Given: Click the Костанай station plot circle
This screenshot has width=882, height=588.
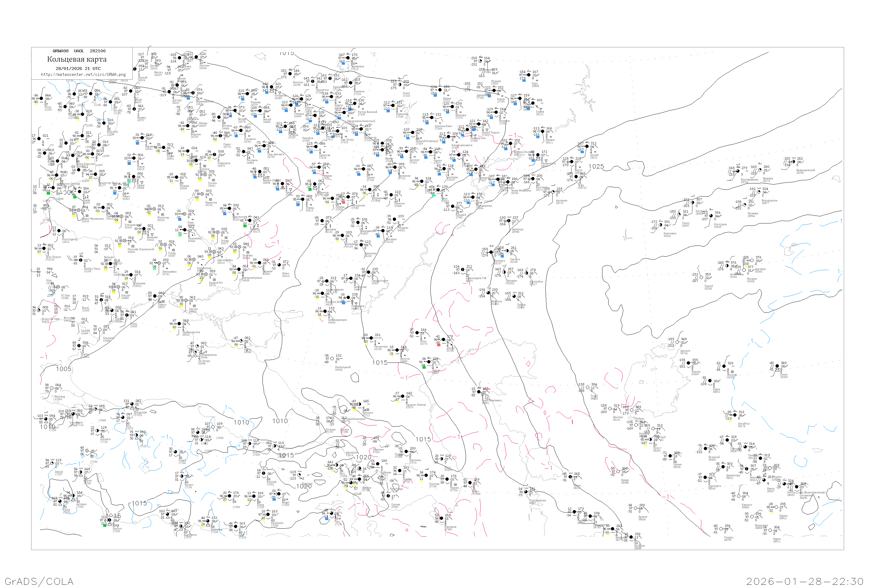Looking at the screenshot, I should (693, 203).
